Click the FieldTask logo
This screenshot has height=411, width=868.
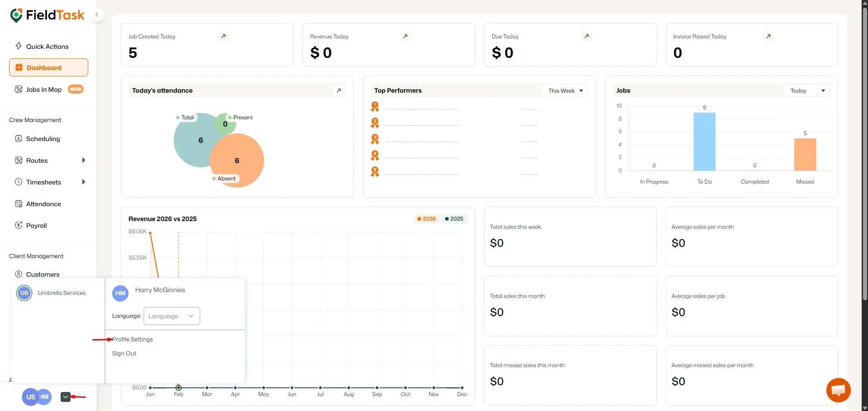[x=47, y=14]
